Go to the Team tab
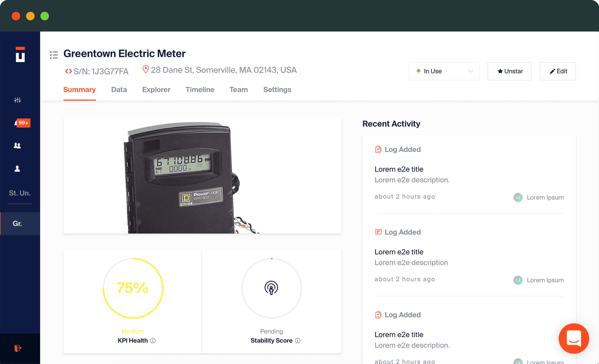The width and height of the screenshot is (599, 364). tap(238, 90)
